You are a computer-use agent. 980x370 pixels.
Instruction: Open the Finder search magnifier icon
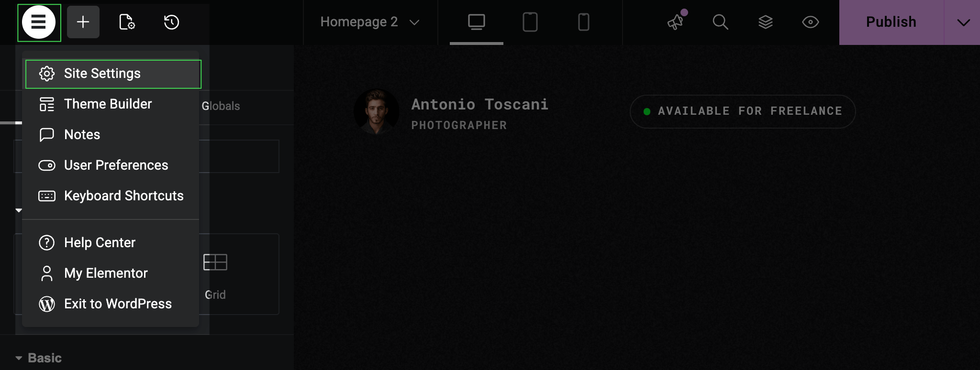pyautogui.click(x=720, y=22)
